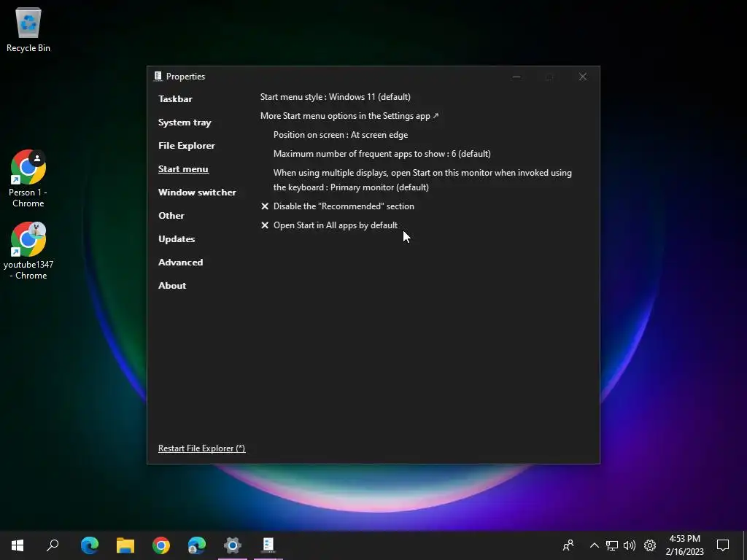
Task: Change maximum number of frequent apps
Action: [x=382, y=155]
